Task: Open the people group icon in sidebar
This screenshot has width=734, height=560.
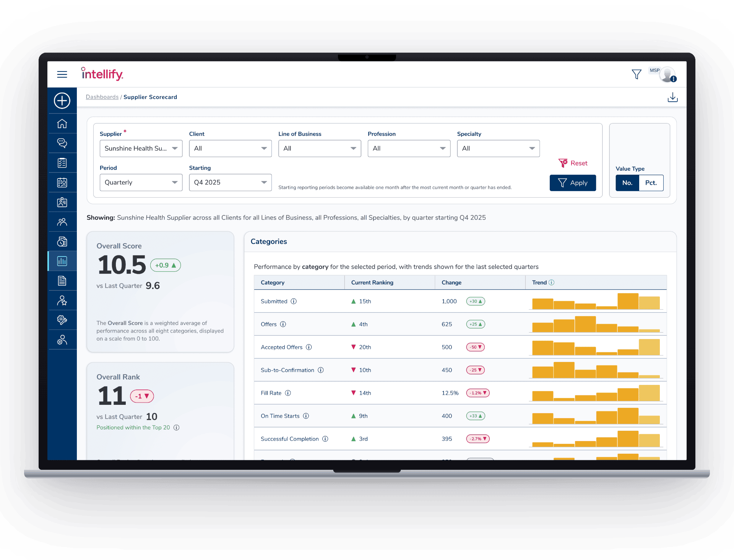Action: point(62,222)
